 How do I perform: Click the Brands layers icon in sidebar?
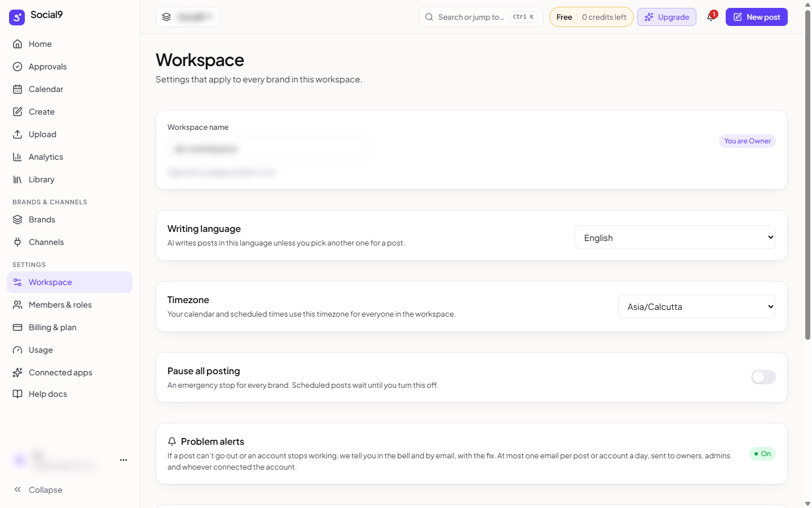pos(17,220)
